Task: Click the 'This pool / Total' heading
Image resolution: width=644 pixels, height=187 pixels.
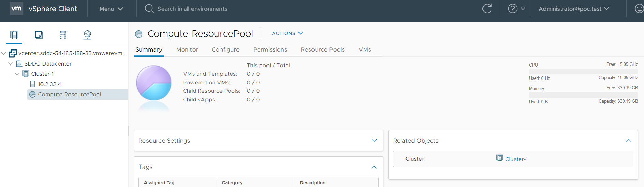Action: (x=268, y=65)
